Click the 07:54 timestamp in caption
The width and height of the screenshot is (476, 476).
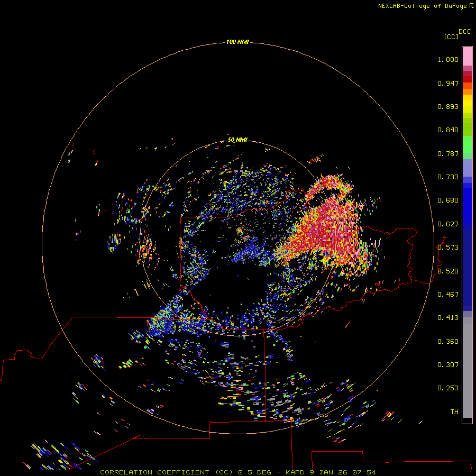click(364, 472)
